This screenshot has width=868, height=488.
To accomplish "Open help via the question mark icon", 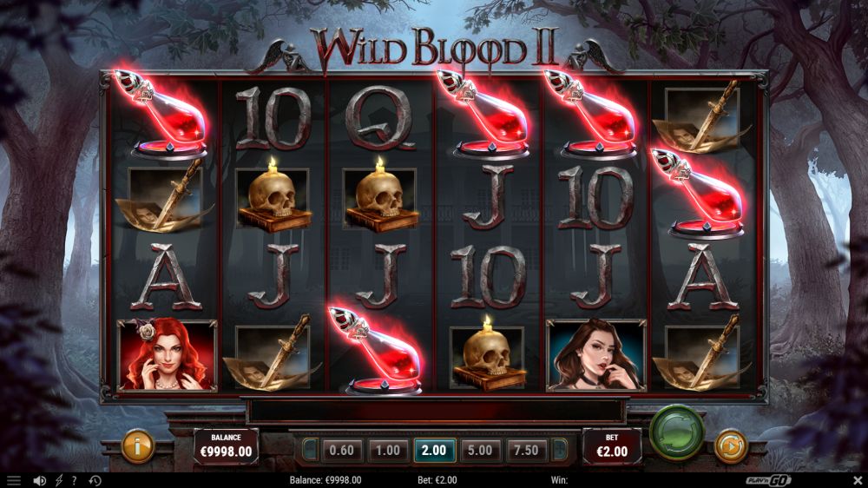I will click(74, 480).
